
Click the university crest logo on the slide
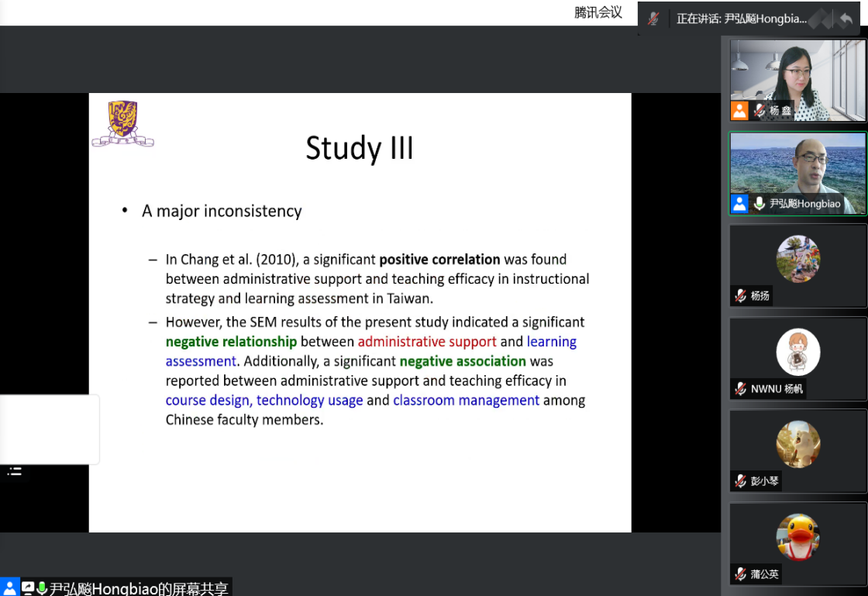pyautogui.click(x=122, y=123)
